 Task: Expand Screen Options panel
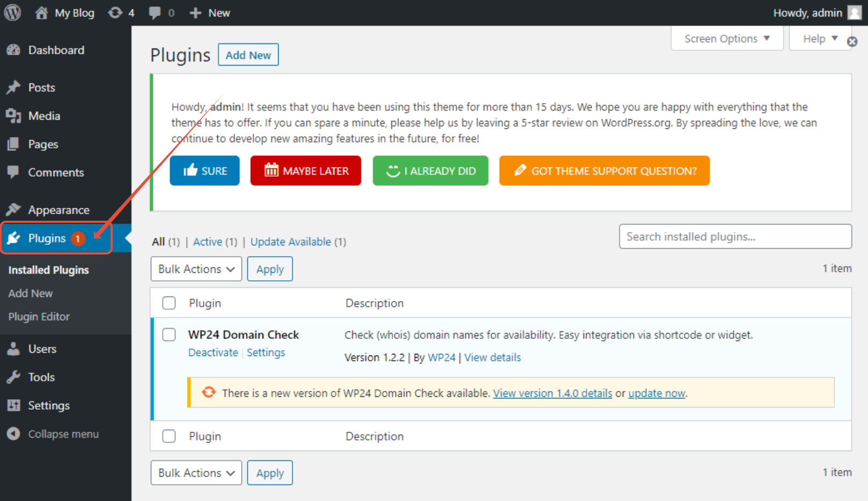pyautogui.click(x=727, y=39)
